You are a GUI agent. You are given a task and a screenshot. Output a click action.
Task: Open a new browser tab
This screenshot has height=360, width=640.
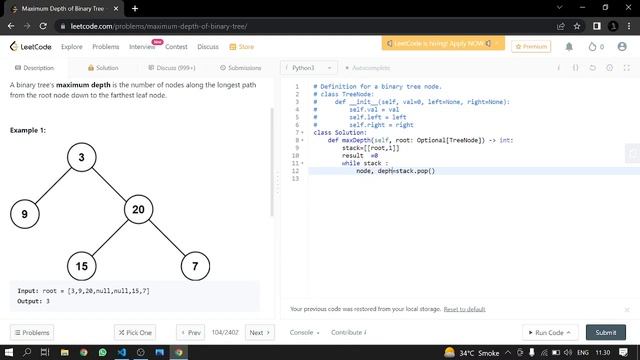pos(135,8)
